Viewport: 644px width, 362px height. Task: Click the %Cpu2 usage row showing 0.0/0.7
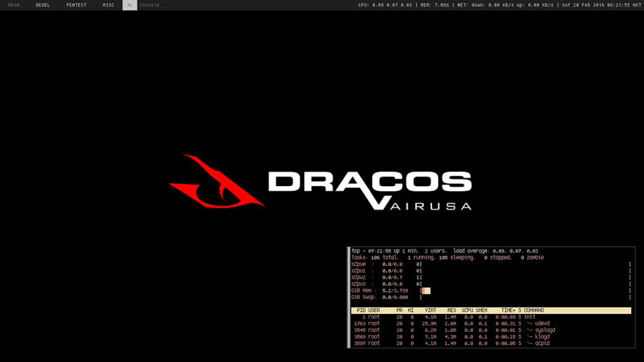point(491,278)
